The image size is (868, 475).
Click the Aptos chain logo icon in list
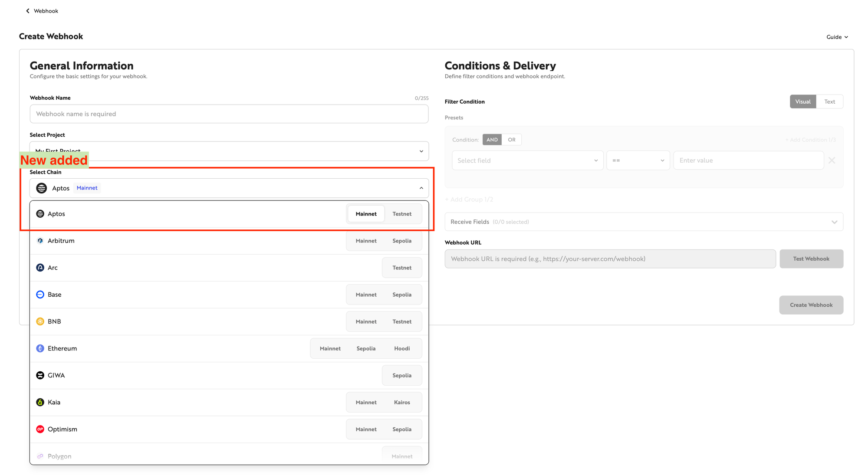pos(40,214)
